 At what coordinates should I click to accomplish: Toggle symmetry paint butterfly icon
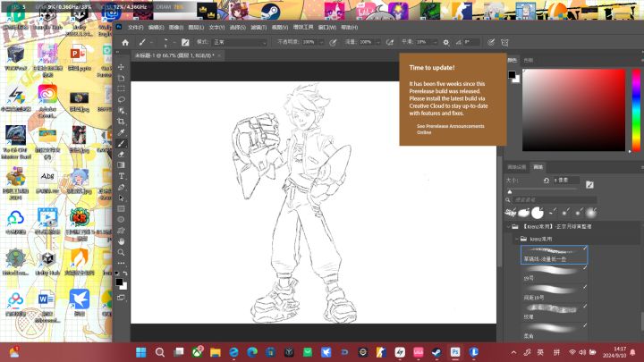pos(504,42)
